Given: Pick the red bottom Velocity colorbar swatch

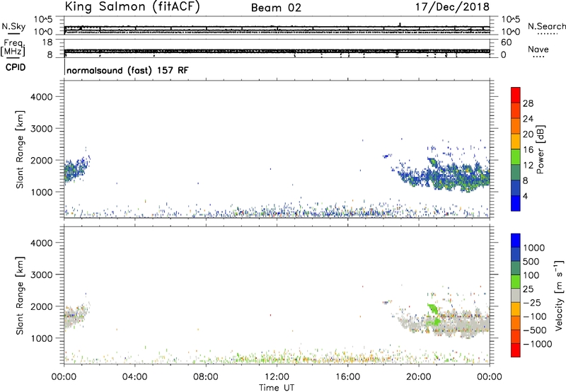Looking at the screenshot, I should [516, 350].
